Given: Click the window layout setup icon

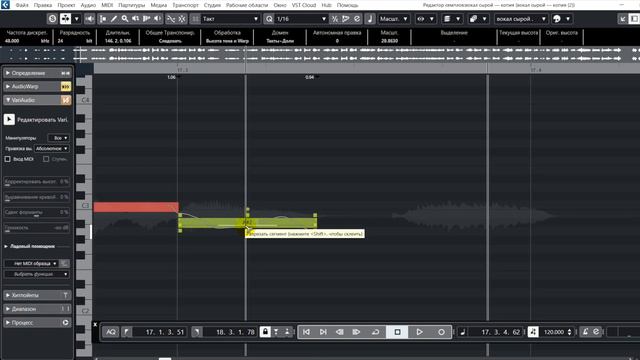Looking at the screenshot, I should (634, 19).
